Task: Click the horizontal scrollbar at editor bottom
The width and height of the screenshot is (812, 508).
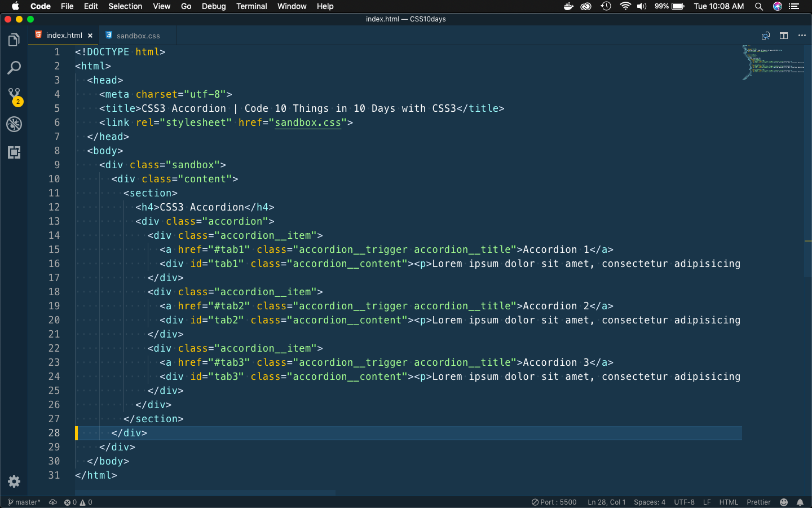Action: [x=205, y=493]
